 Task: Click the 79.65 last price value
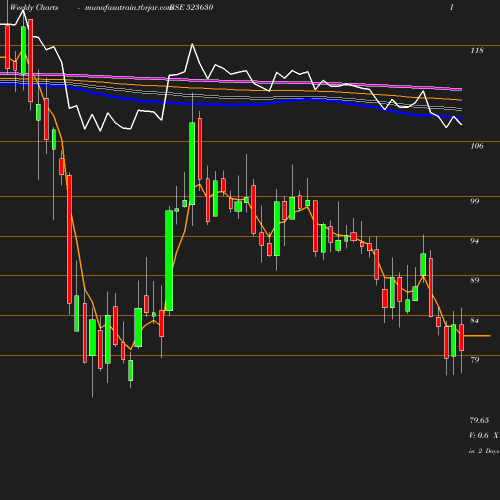[x=479, y=420]
